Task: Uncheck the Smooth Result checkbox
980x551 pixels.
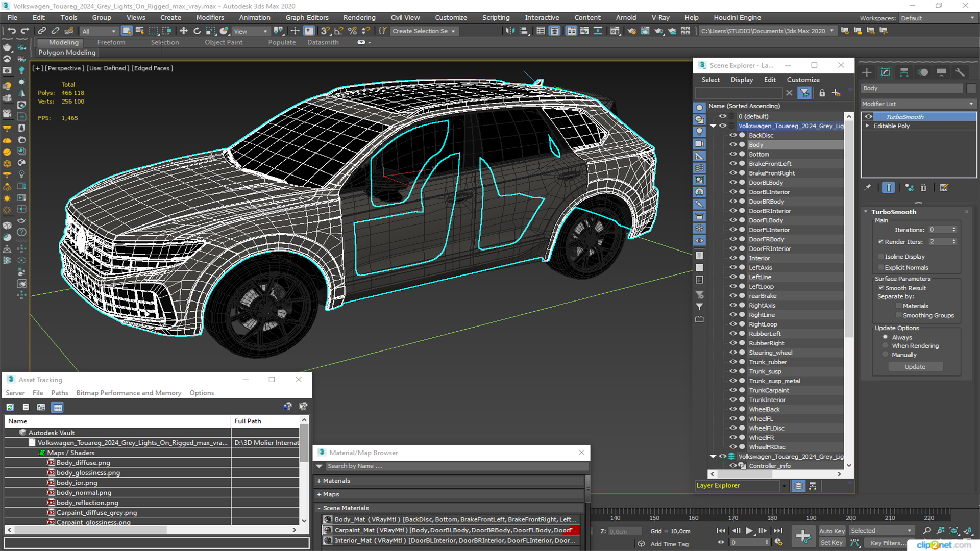Action: (x=881, y=288)
